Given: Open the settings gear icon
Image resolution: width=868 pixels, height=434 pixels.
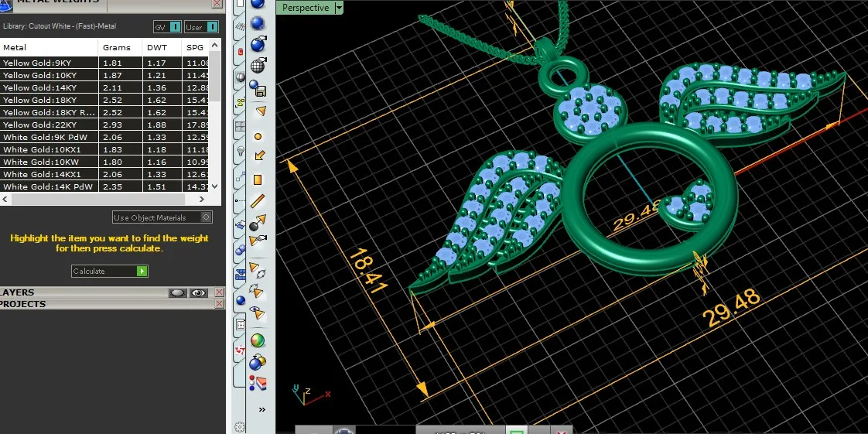Looking at the screenshot, I should (239, 427).
